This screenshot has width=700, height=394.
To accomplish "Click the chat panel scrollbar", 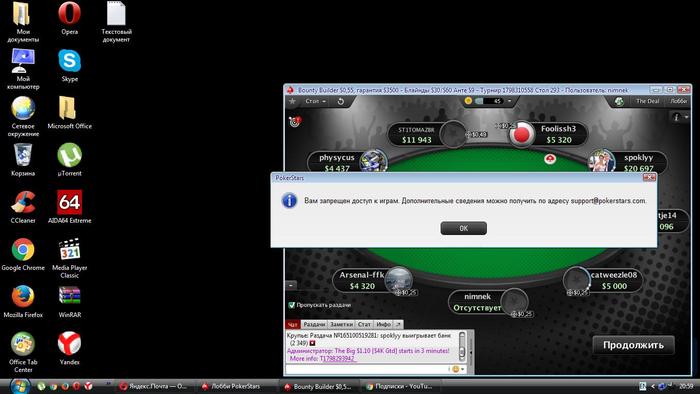I will click(x=462, y=346).
